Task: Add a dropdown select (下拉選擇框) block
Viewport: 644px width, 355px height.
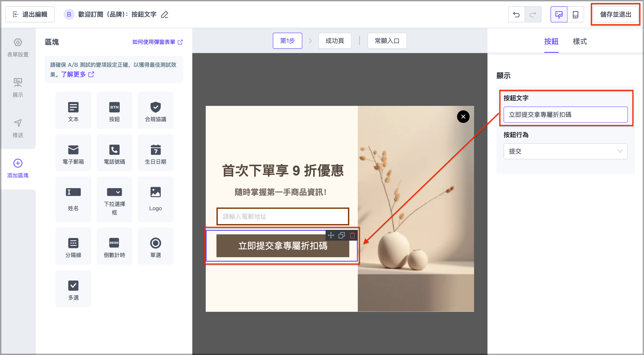Action: click(x=114, y=199)
